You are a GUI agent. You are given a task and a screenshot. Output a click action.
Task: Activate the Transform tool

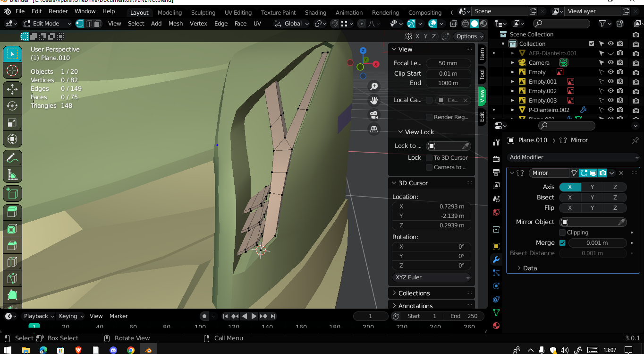coord(12,139)
